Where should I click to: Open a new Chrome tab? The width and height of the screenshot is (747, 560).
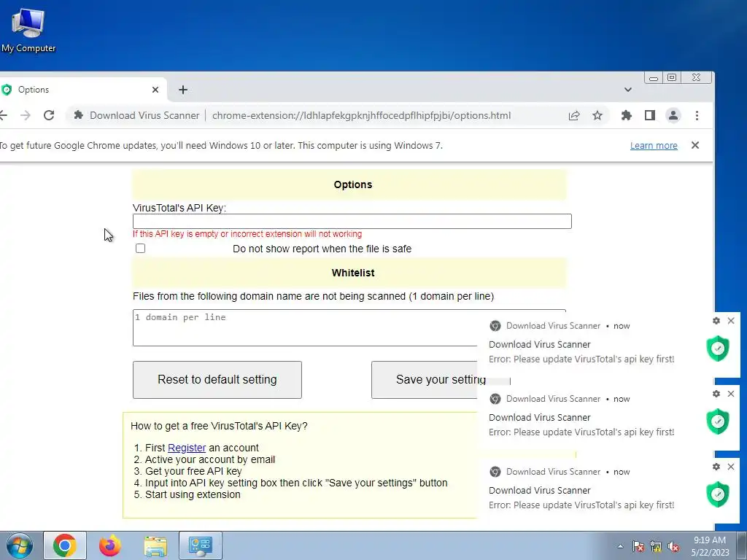pos(183,90)
